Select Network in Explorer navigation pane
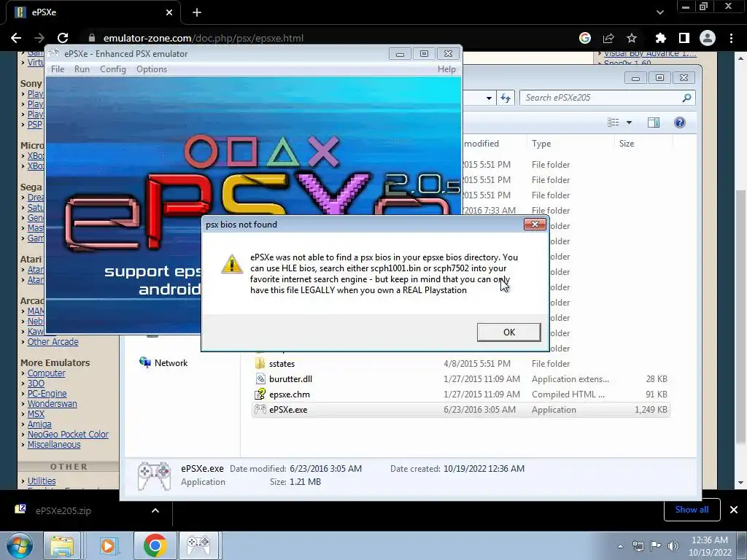 point(163,363)
